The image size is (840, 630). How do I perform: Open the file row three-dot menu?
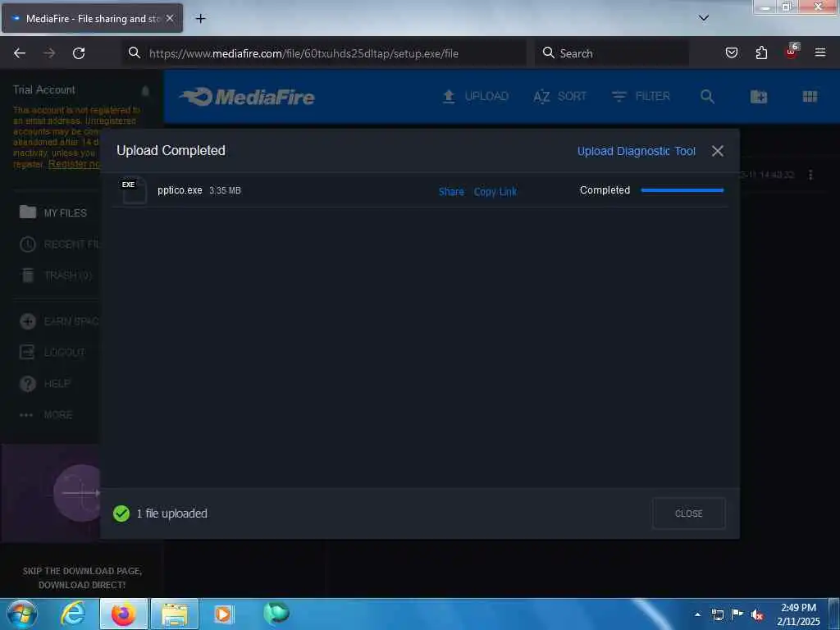click(810, 175)
